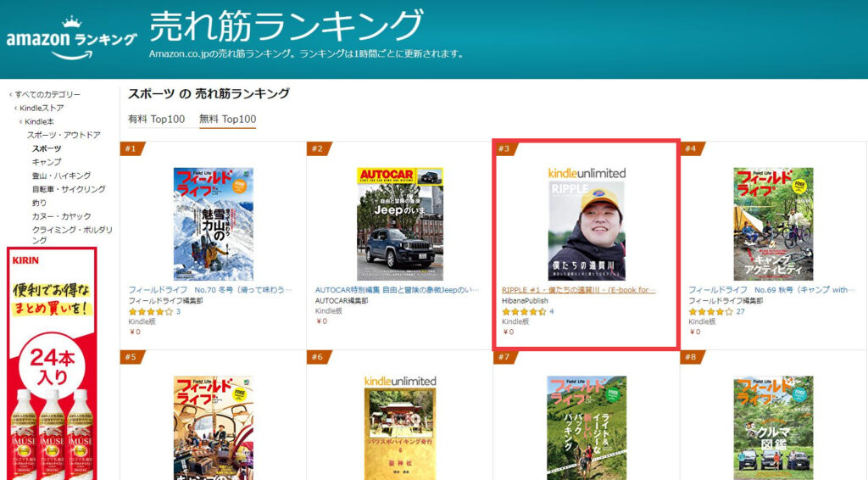Click the KIRIN iMUSE advertisement banner
The height and width of the screenshot is (480, 868).
(52, 365)
